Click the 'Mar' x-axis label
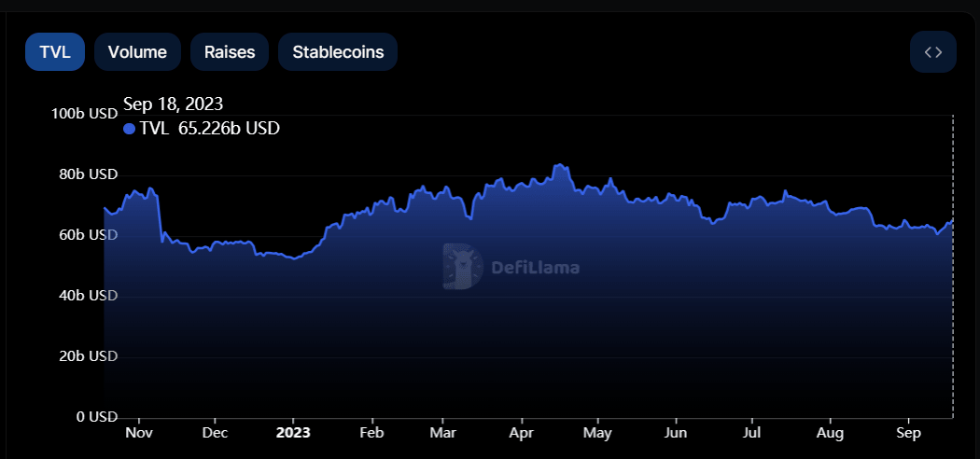Screen dimensions: 980x459 [441, 433]
